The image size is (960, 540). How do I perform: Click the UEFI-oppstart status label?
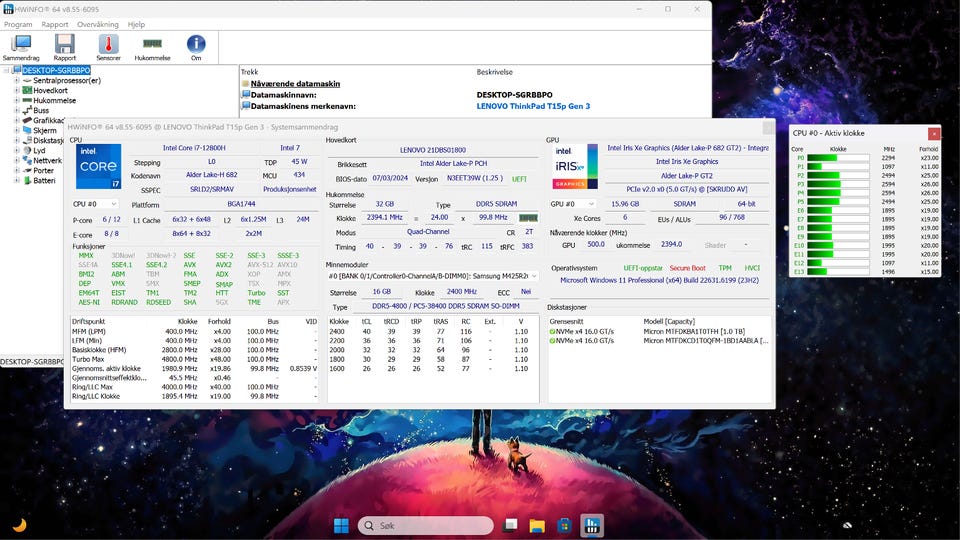[x=643, y=268]
